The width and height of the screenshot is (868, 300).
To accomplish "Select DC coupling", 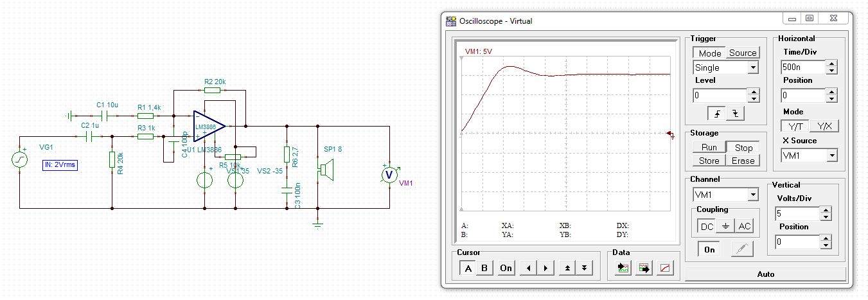I will 707,226.
